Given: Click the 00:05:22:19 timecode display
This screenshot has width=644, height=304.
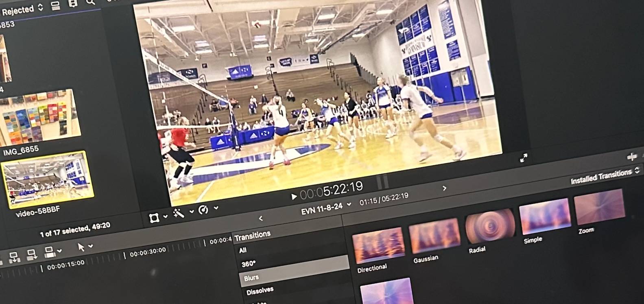Looking at the screenshot, I should click(x=332, y=190).
